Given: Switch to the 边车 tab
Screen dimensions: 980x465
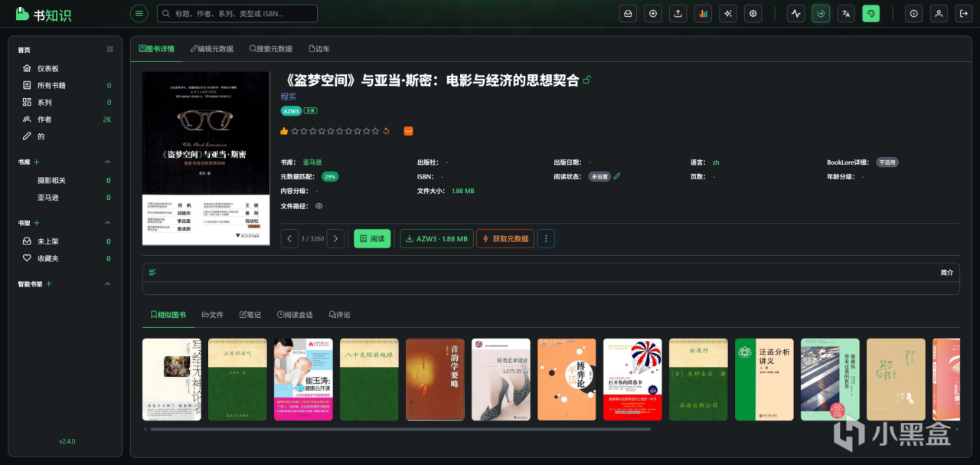Looking at the screenshot, I should [319, 48].
